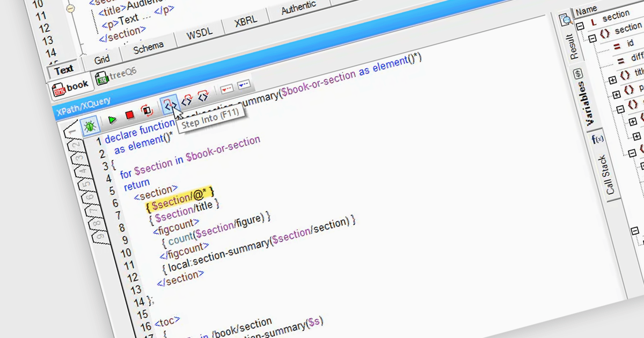
Task: Select the id attribute row
Action: click(x=630, y=43)
